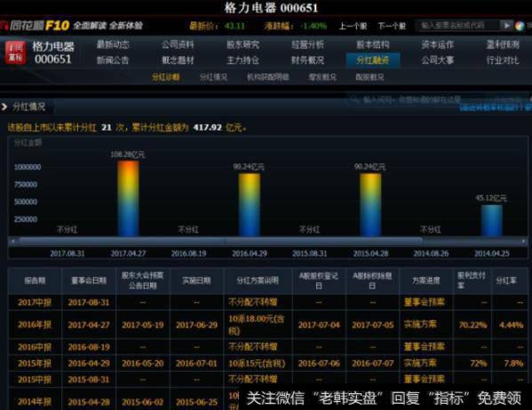This screenshot has height=410, width=532.
Task: Switch to the 机构获配明细 sub-tab
Action: 267,77
